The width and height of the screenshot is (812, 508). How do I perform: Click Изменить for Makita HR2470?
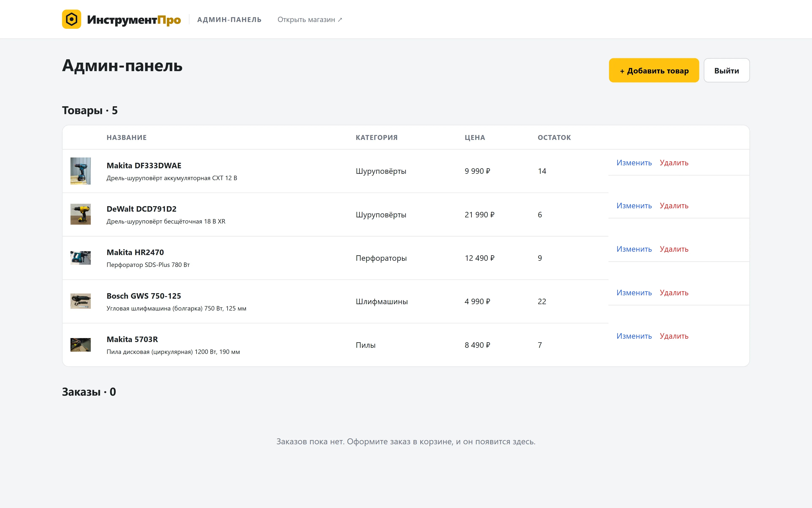pyautogui.click(x=634, y=249)
